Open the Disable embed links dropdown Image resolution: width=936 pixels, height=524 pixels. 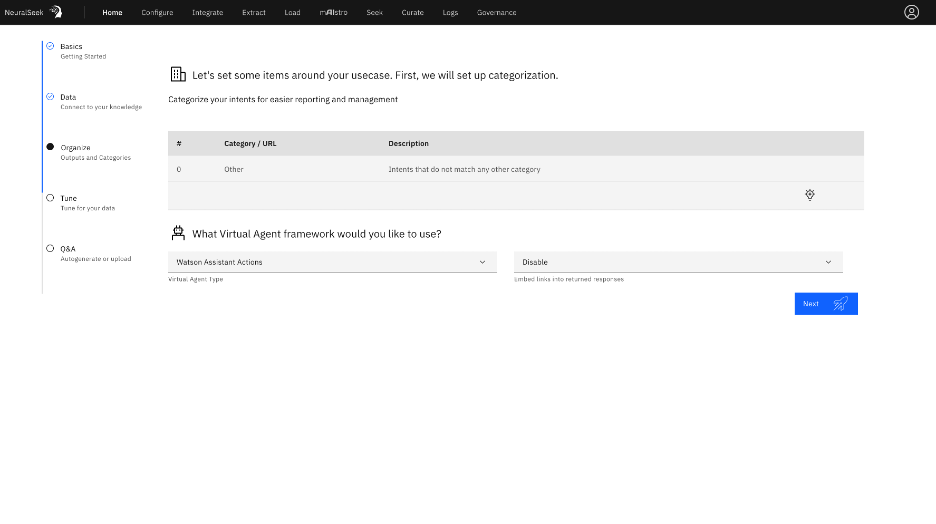point(677,262)
